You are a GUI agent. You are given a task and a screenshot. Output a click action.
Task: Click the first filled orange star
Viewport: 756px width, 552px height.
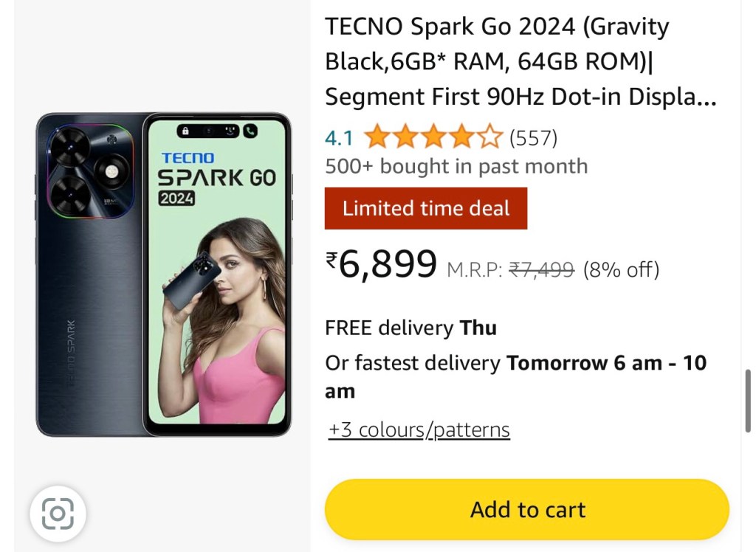point(377,137)
